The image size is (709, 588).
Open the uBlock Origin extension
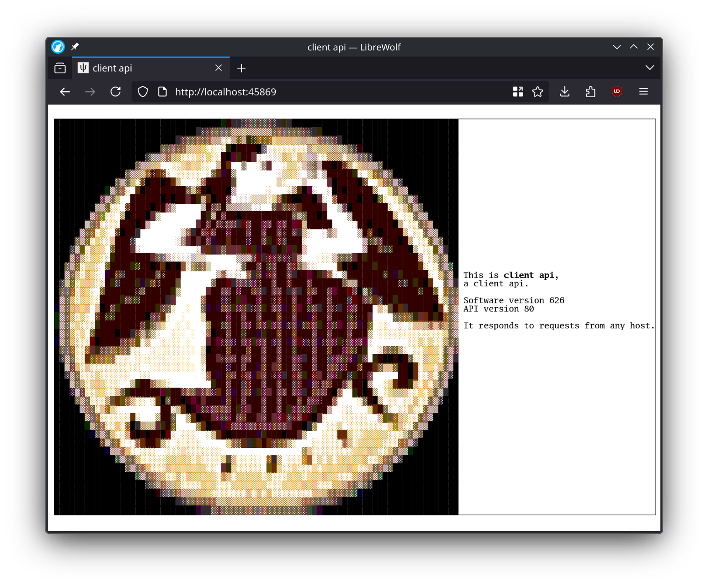tap(616, 92)
